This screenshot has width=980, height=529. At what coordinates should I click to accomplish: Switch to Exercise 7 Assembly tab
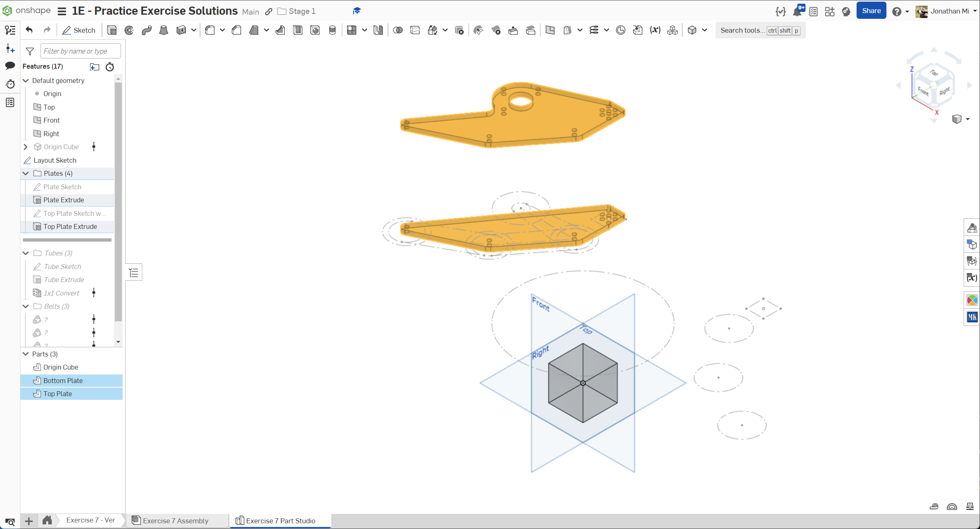pos(175,520)
